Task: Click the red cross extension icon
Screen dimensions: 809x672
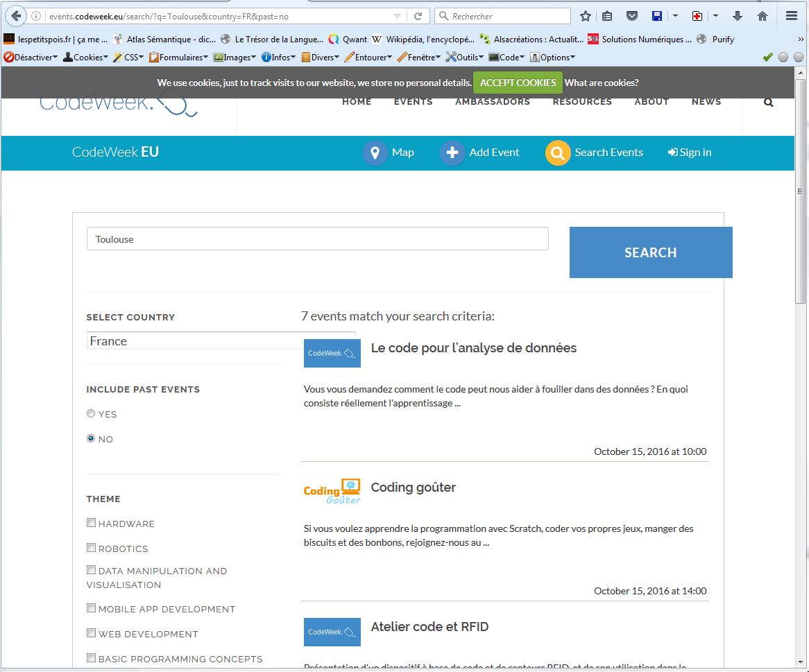Action: click(697, 16)
